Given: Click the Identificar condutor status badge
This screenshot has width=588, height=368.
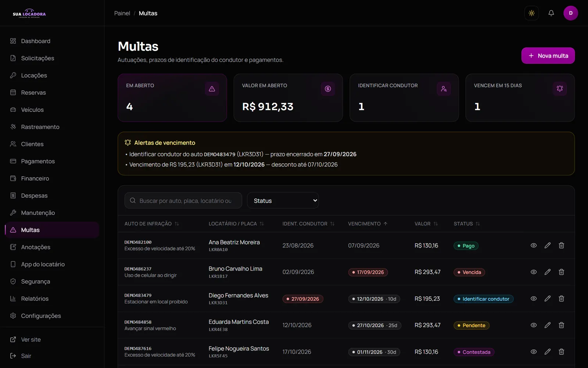Looking at the screenshot, I should tap(483, 299).
